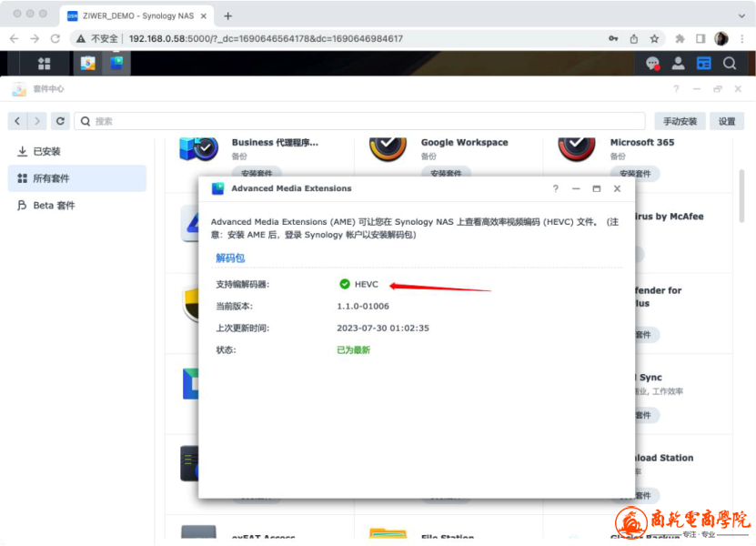
Task: Open the 设置 button in Package Center
Action: [727, 121]
